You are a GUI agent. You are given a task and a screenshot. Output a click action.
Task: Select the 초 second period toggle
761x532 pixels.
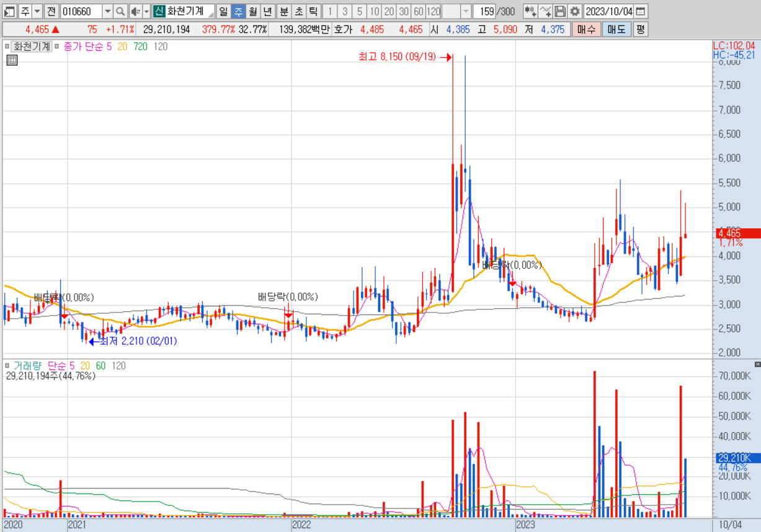(299, 11)
